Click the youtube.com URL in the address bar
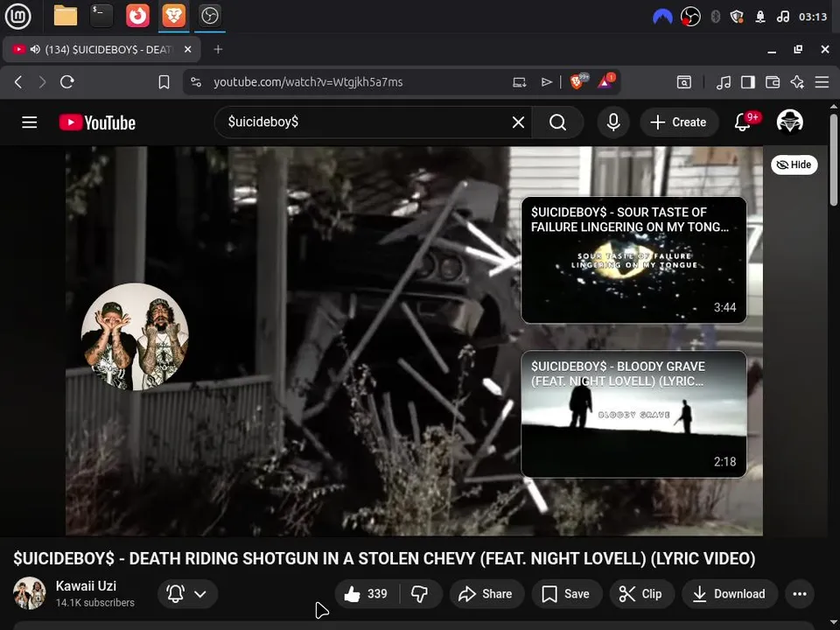The height and width of the screenshot is (630, 840). pyautogui.click(x=308, y=82)
